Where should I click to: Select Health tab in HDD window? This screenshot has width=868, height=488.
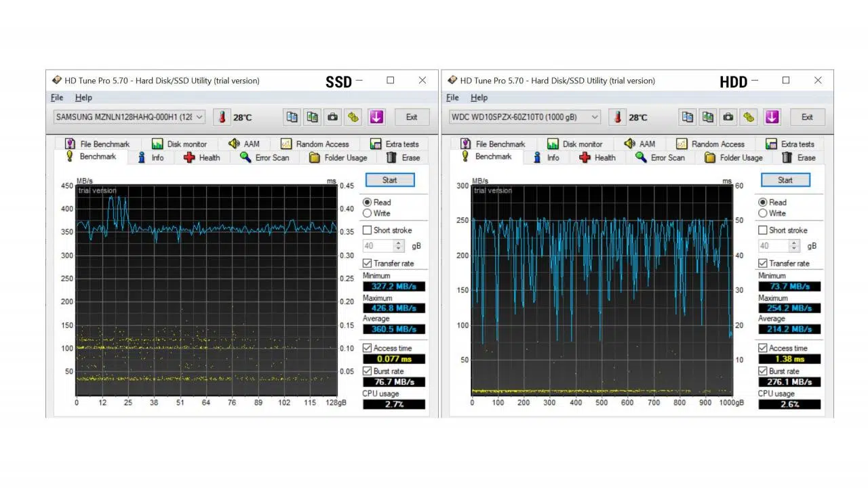point(597,158)
